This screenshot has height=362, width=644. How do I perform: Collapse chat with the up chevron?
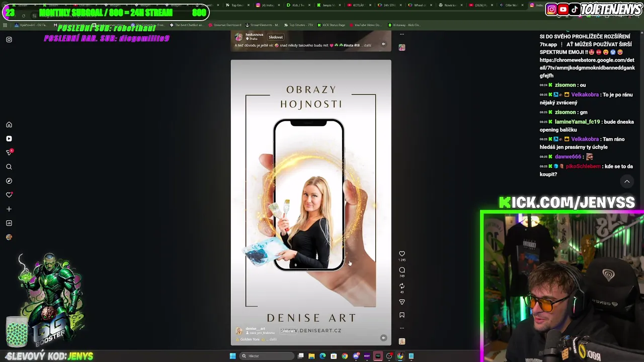click(627, 182)
